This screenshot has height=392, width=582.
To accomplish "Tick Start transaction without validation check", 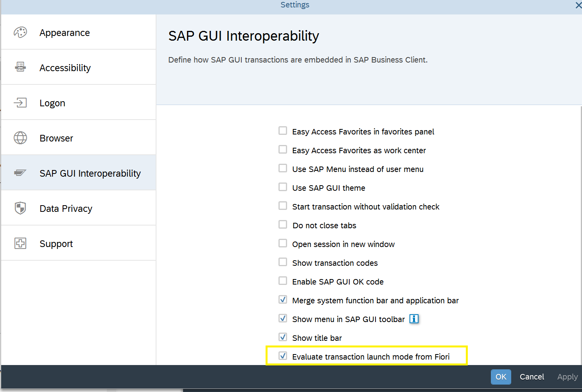I will [283, 206].
